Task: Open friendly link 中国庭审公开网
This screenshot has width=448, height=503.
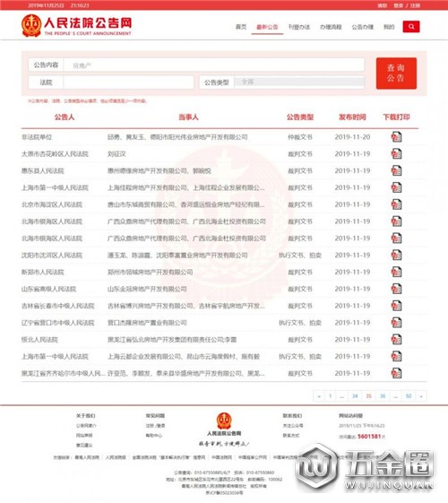Action: (253, 457)
